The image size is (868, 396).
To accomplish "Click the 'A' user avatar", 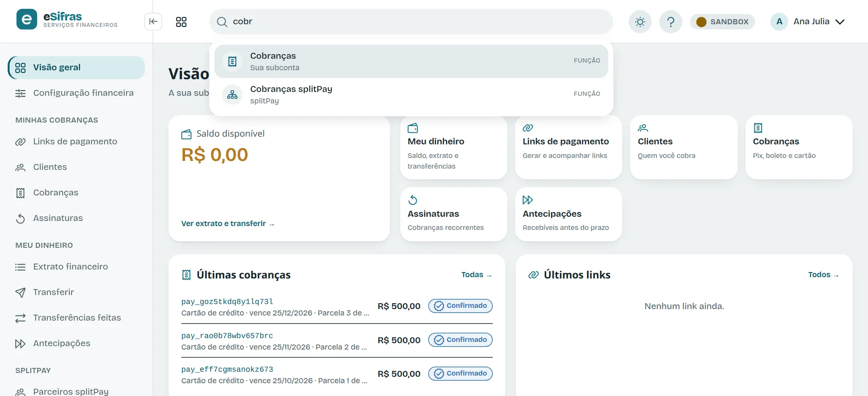I will pos(779,22).
